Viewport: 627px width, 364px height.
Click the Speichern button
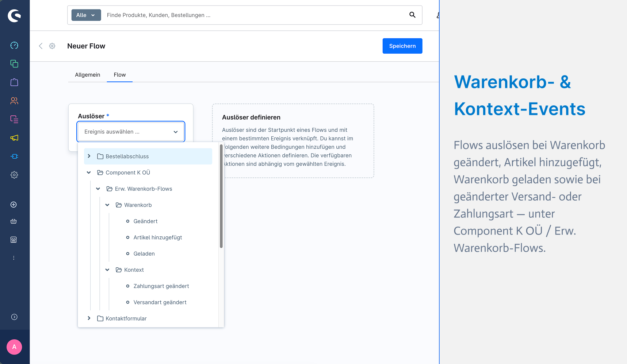pyautogui.click(x=402, y=46)
